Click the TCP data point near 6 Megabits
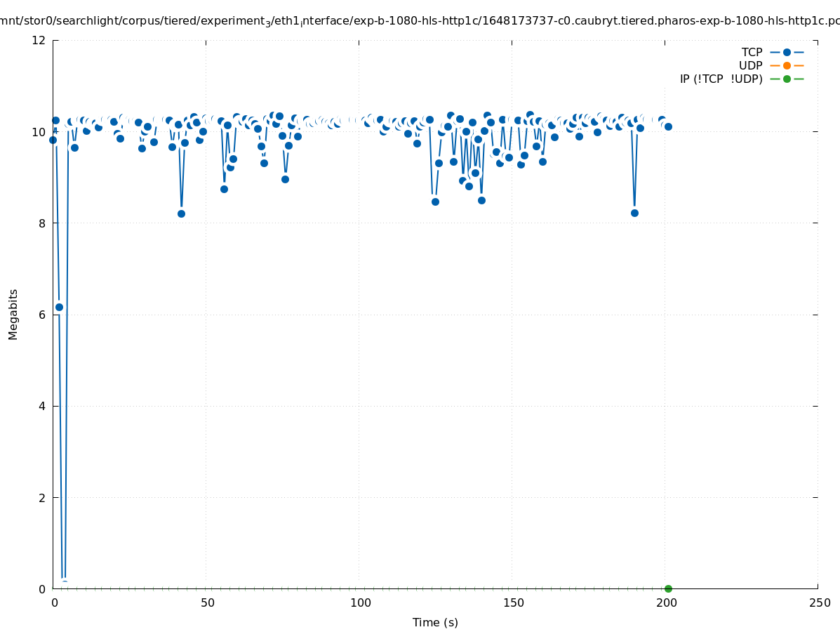 [59, 307]
